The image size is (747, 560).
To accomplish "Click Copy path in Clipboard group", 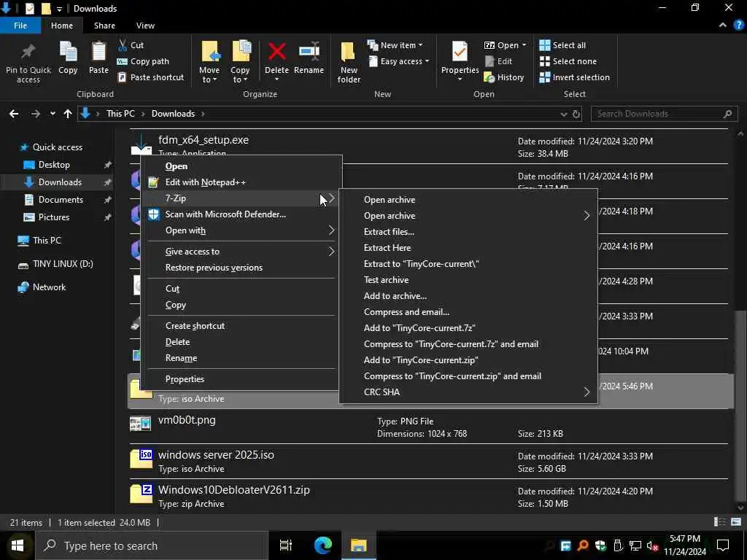I will click(143, 61).
